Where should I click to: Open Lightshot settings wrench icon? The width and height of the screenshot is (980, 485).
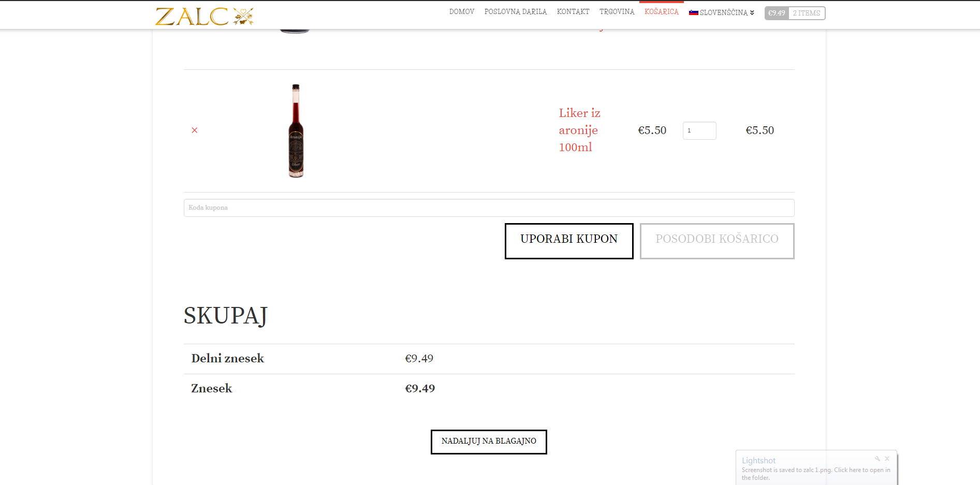point(877,459)
